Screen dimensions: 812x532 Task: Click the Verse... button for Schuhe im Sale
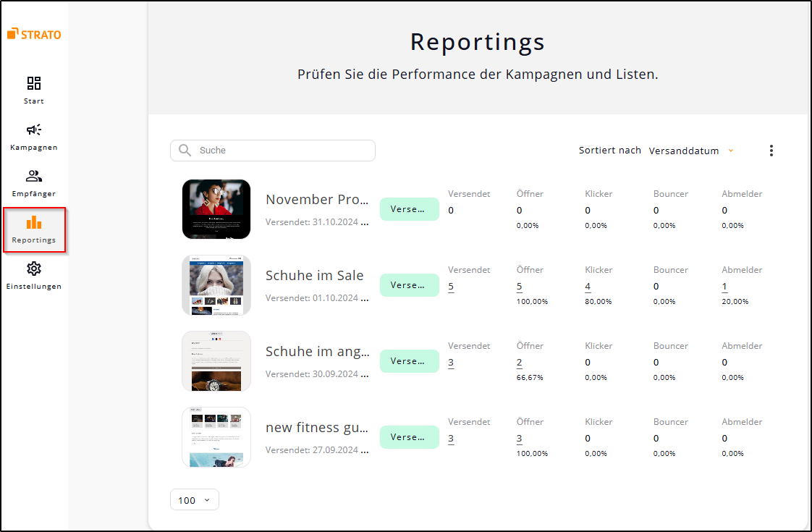pyautogui.click(x=409, y=284)
